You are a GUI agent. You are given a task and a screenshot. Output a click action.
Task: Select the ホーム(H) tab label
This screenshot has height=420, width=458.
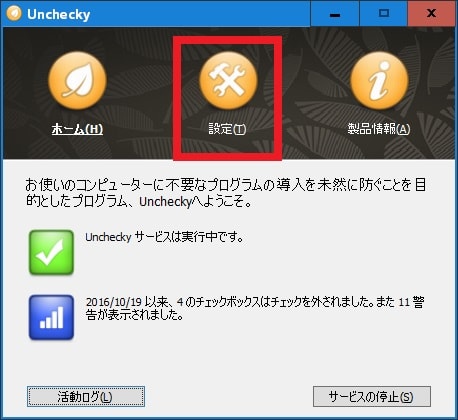pyautogui.click(x=77, y=129)
